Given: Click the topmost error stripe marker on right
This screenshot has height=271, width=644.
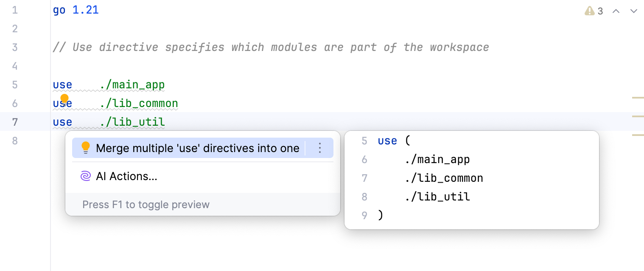Looking at the screenshot, I should pos(638,97).
